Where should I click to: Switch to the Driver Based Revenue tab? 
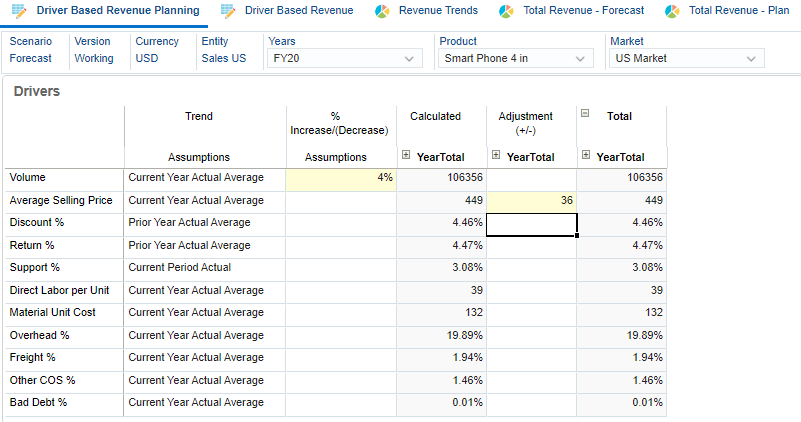tap(299, 10)
